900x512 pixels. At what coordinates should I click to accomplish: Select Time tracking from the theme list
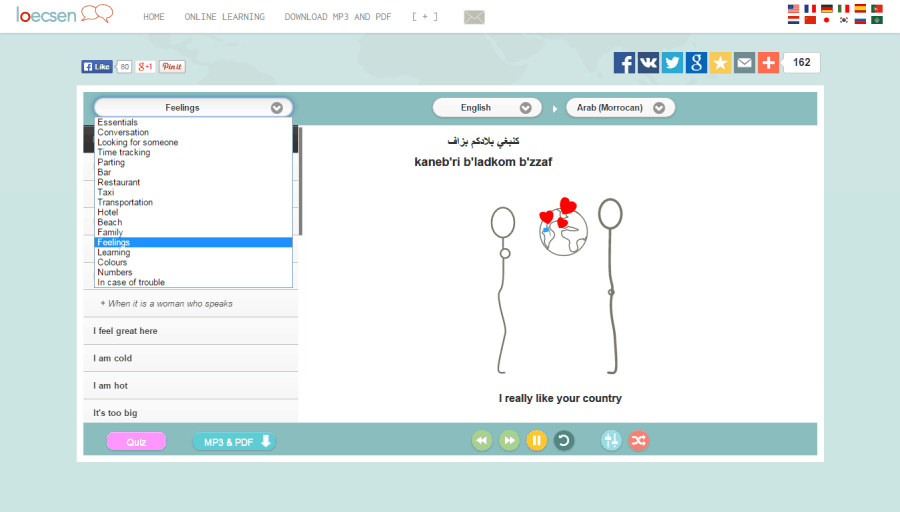193,153
